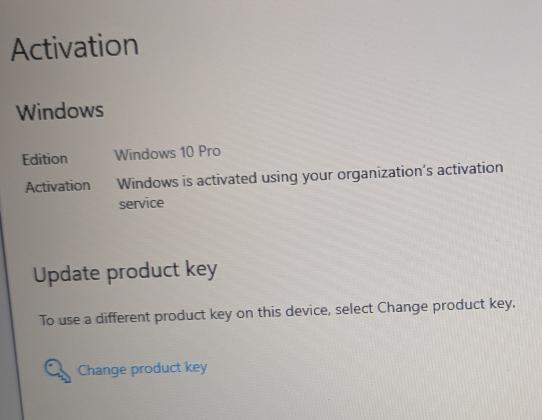Select the Activation page title
Image resolution: width=542 pixels, height=420 pixels.
click(75, 47)
